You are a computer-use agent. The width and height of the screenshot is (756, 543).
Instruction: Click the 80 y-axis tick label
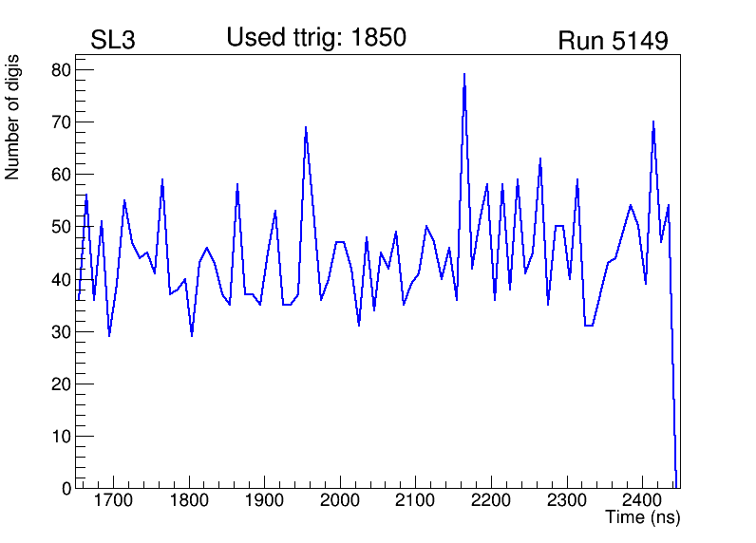61,70
